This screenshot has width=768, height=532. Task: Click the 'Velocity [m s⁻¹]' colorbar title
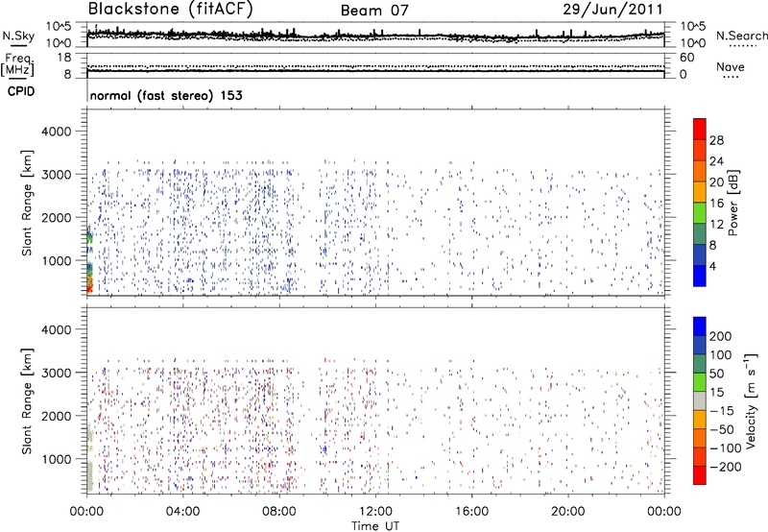tap(751, 400)
